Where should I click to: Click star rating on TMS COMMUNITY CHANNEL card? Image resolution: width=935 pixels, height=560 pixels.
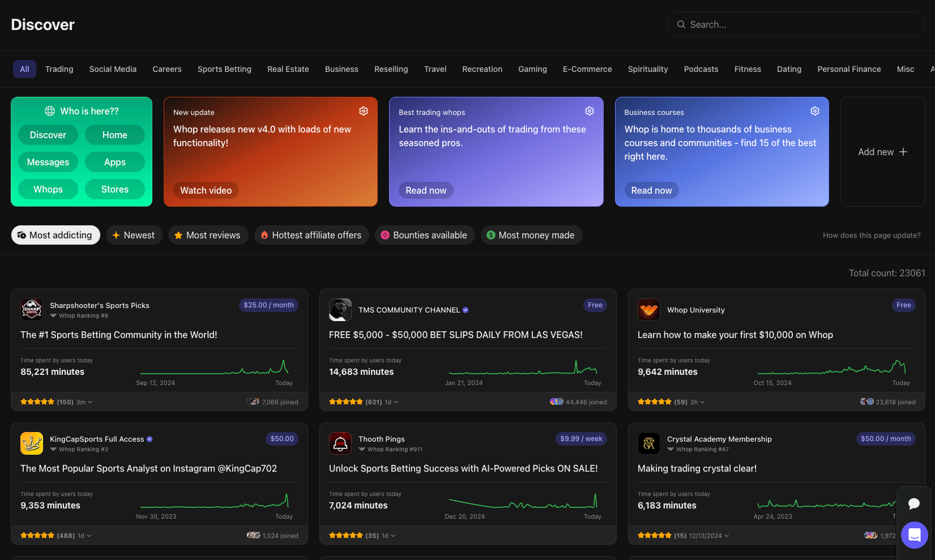click(346, 402)
